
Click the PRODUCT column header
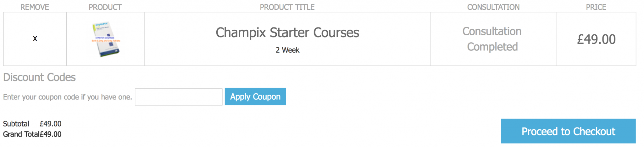[x=105, y=7]
